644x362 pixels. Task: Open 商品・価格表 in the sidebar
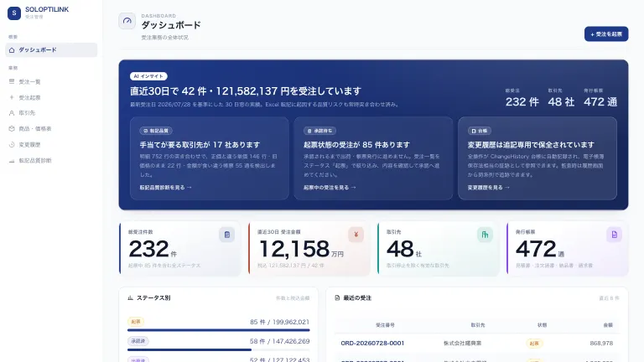pyautogui.click(x=51, y=128)
